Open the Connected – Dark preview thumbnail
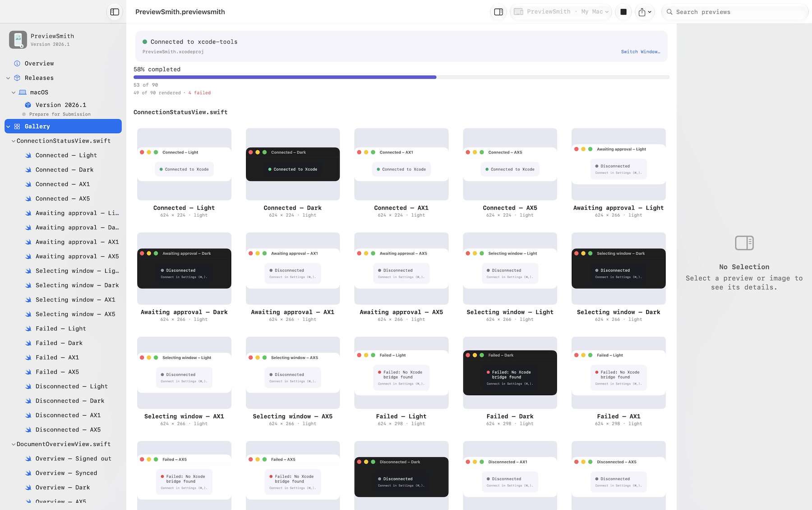This screenshot has width=812, height=510. click(293, 164)
